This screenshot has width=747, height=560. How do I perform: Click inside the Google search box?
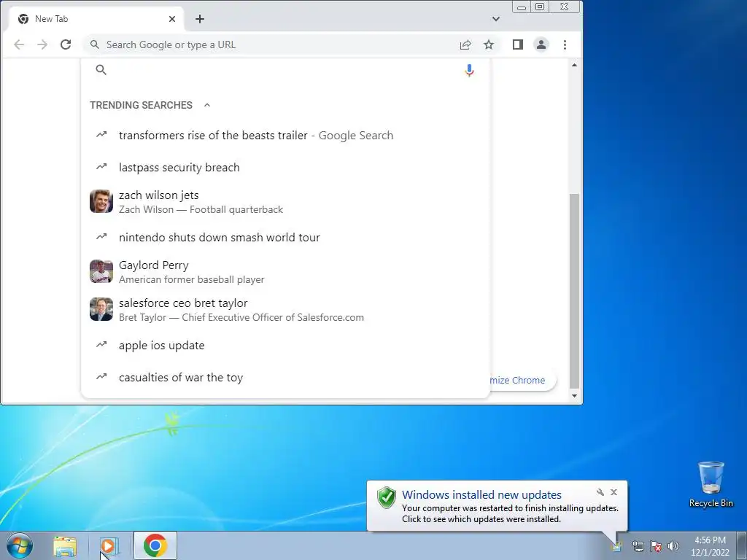click(285, 70)
